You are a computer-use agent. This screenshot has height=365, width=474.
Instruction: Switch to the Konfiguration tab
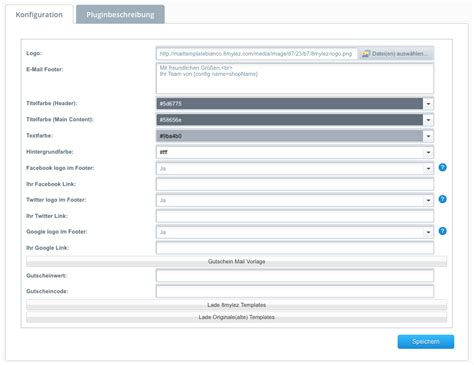pyautogui.click(x=39, y=15)
